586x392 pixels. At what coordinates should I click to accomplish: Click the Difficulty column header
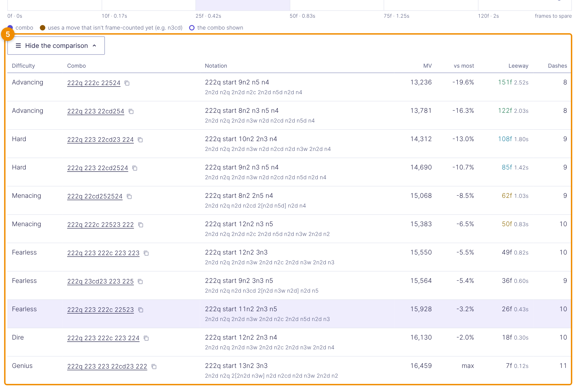[x=24, y=66]
